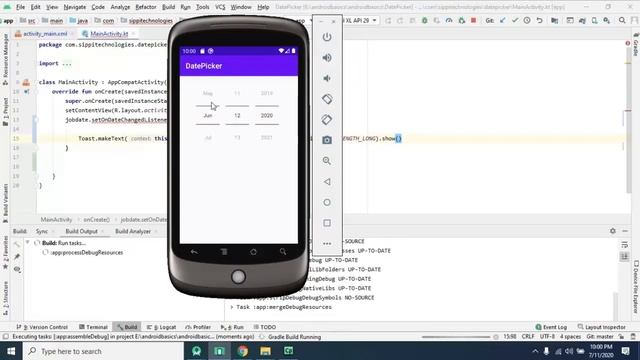Click emulator Home circle button
640x360 pixels.
[327, 202]
